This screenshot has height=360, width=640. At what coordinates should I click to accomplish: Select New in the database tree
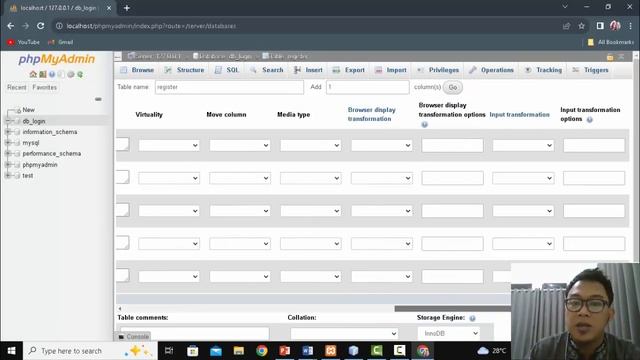click(x=28, y=110)
